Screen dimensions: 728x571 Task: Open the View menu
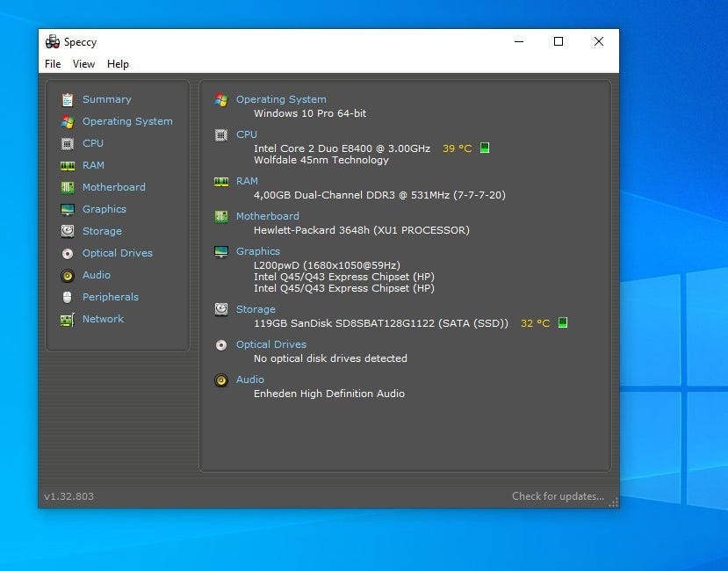[x=83, y=64]
